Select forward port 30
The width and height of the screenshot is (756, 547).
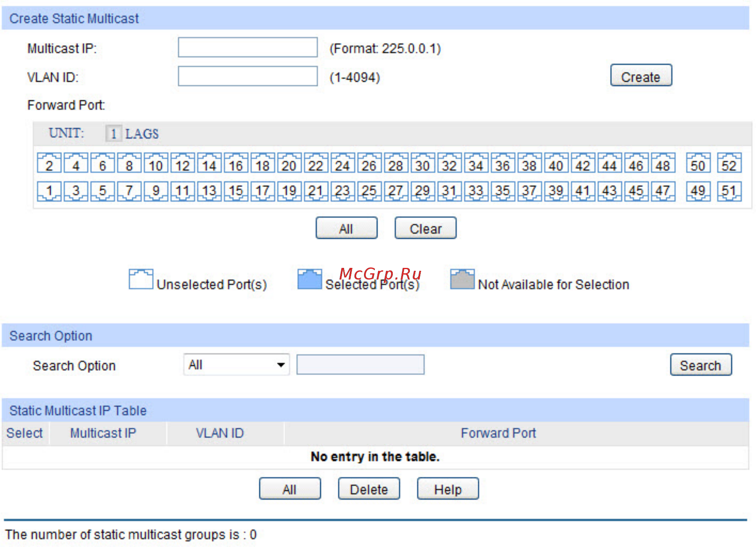tap(422, 163)
